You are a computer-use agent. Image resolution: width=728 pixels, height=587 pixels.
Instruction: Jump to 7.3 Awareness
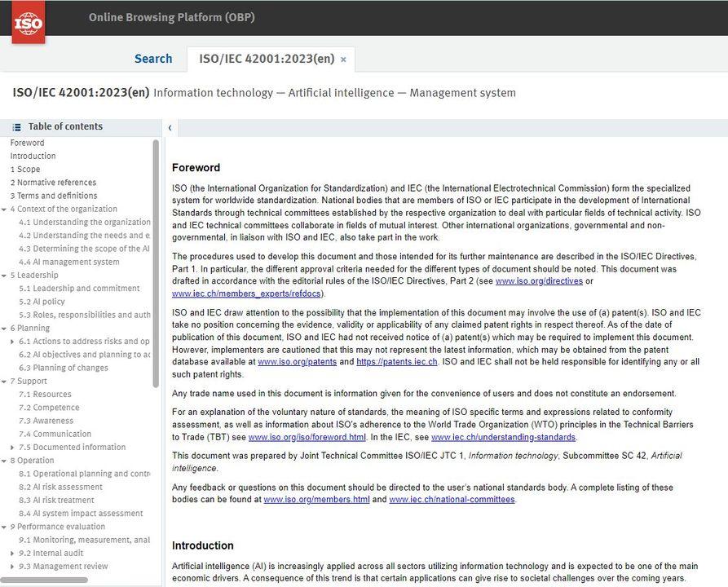point(46,421)
